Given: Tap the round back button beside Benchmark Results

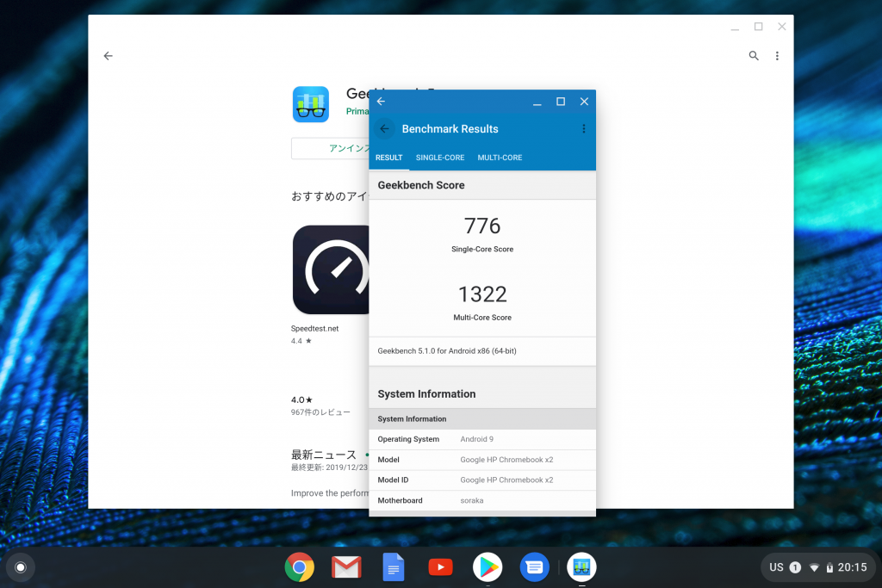Looking at the screenshot, I should click(x=385, y=129).
